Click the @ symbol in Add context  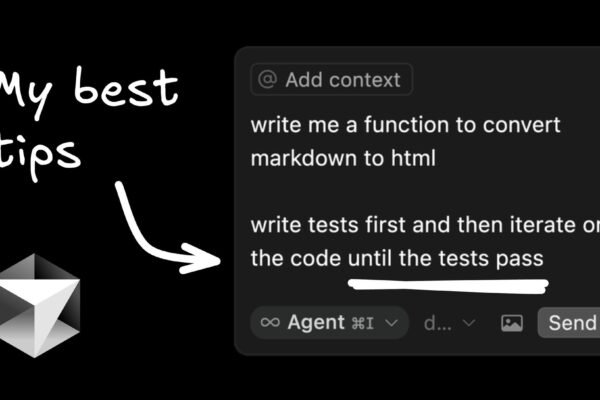[x=268, y=80]
